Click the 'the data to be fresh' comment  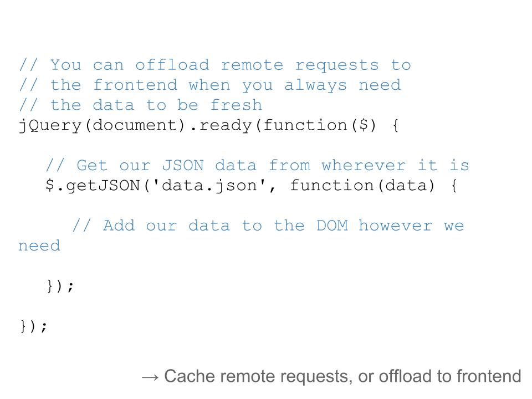tap(141, 105)
